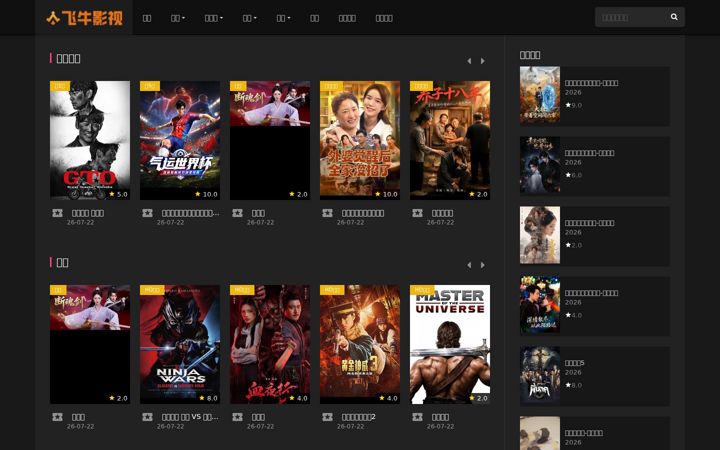Open sidebar thumbnail of item rated 4.0
Image resolution: width=720 pixels, height=450 pixels.
click(x=540, y=305)
